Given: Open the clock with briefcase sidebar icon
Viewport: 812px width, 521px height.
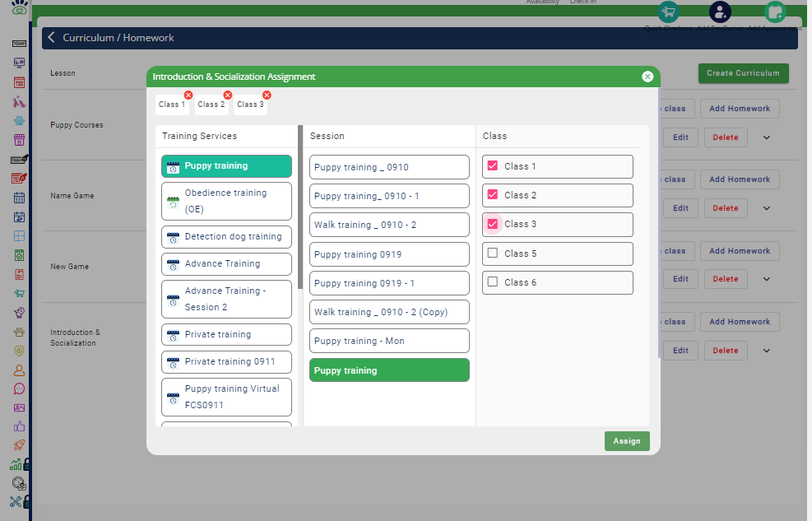Looking at the screenshot, I should coord(19,484).
